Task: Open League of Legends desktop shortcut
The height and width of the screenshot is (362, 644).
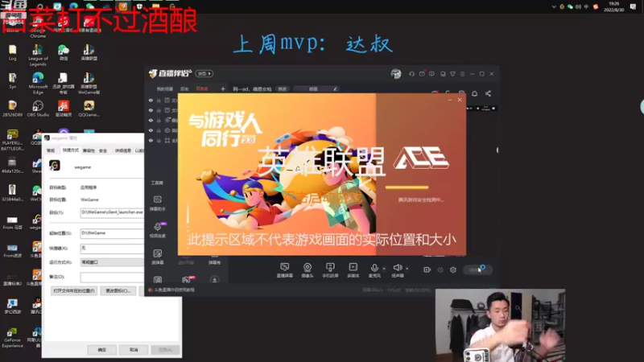Action: coord(38,56)
